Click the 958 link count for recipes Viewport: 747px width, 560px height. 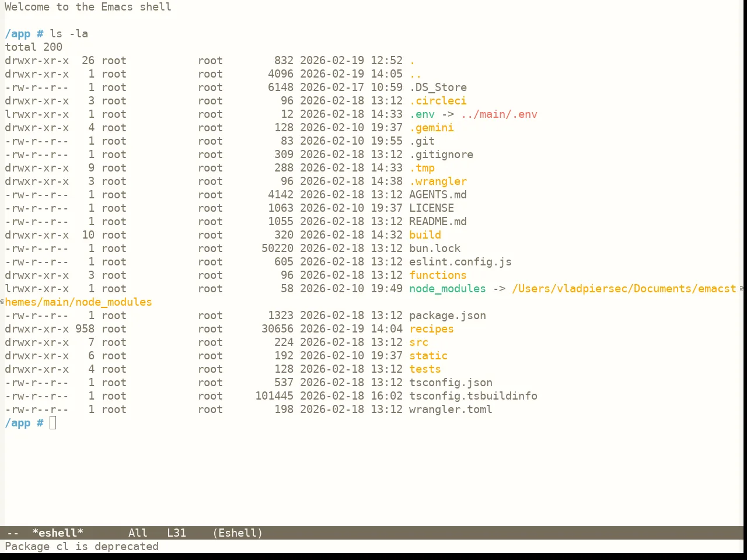tap(85, 329)
